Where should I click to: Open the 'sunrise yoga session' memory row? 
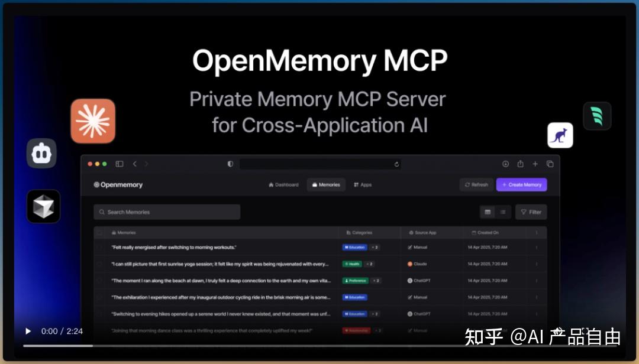(220, 264)
